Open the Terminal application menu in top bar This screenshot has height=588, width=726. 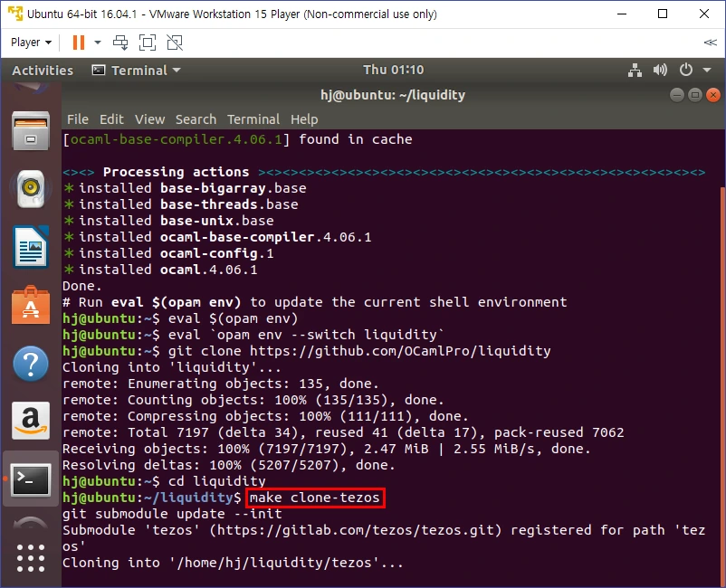[x=136, y=71]
